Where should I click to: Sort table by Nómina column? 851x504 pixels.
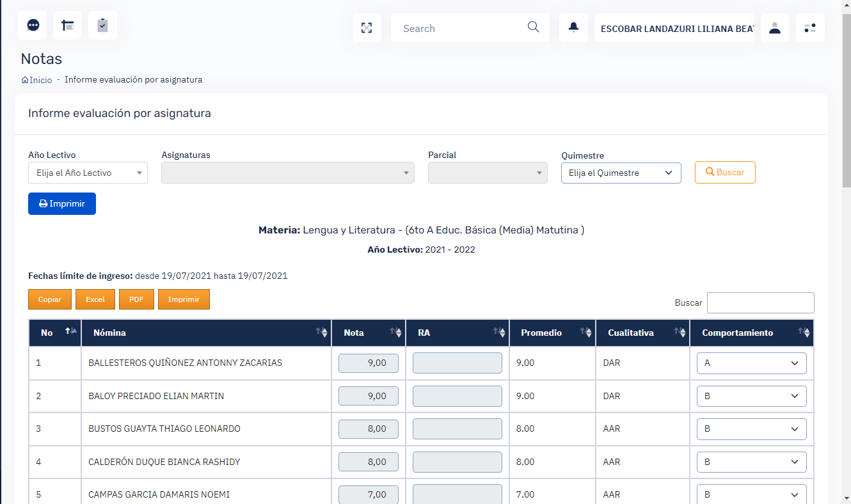(206, 333)
